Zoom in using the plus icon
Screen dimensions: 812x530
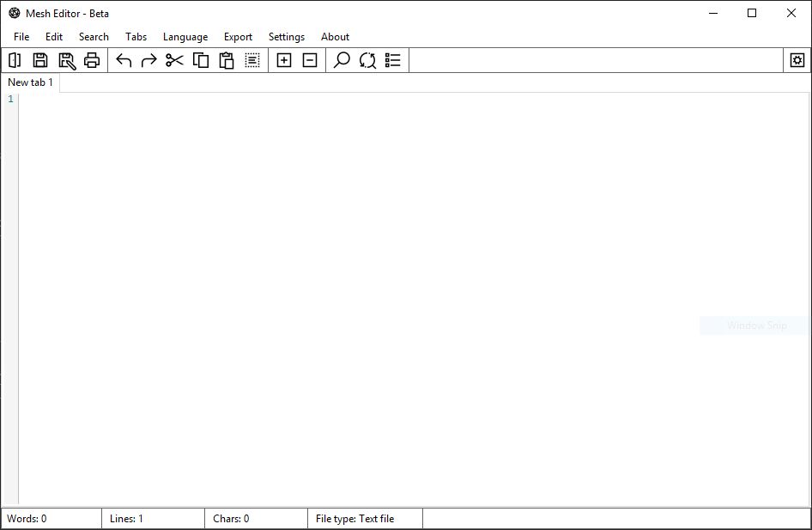284,60
